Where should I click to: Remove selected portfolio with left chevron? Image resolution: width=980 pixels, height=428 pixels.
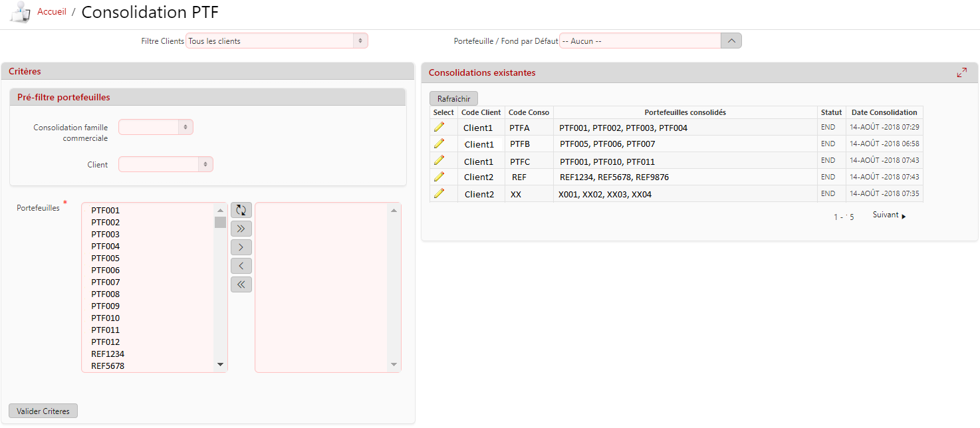point(241,266)
